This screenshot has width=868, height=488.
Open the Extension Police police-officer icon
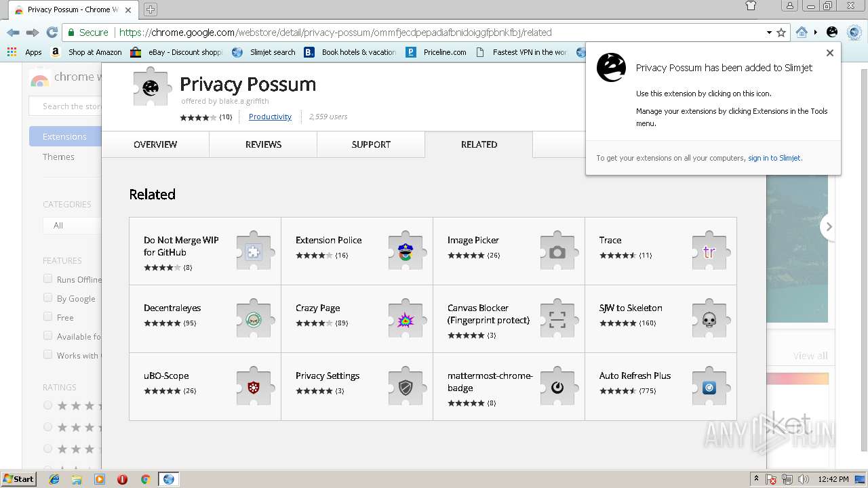point(406,251)
